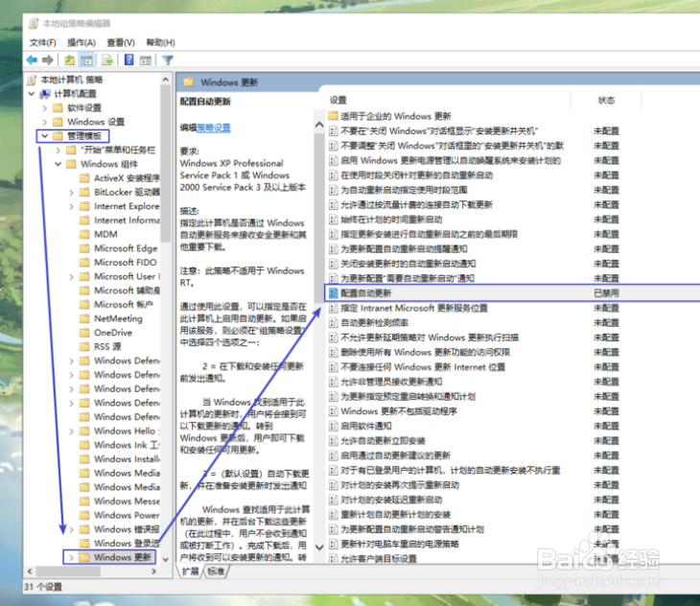Click the 策略设置 link

pos(214,128)
